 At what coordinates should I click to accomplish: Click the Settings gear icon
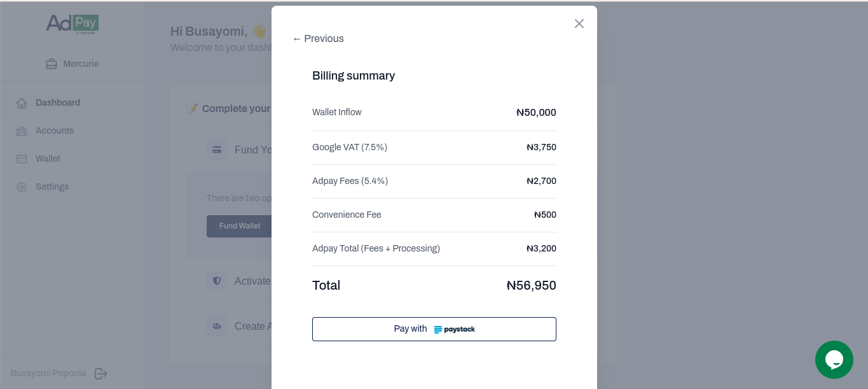(22, 187)
